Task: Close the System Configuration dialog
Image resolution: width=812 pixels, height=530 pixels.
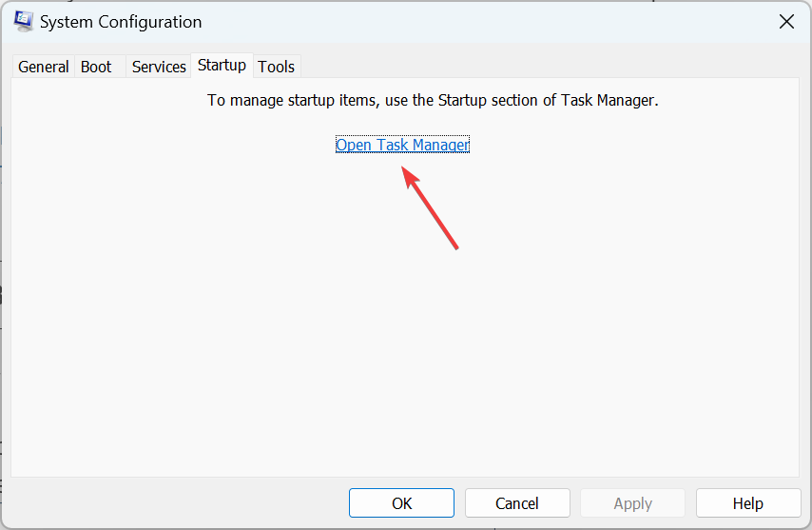Action: [786, 22]
